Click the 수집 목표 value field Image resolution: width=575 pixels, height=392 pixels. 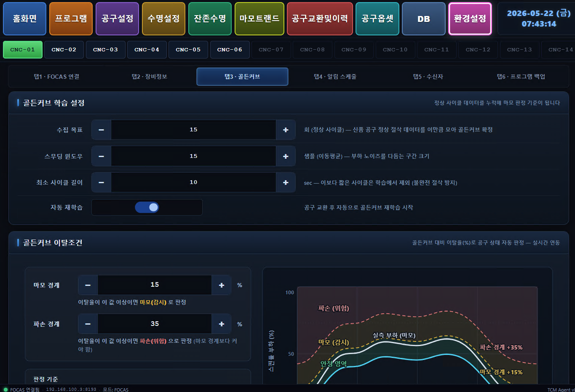tap(193, 130)
